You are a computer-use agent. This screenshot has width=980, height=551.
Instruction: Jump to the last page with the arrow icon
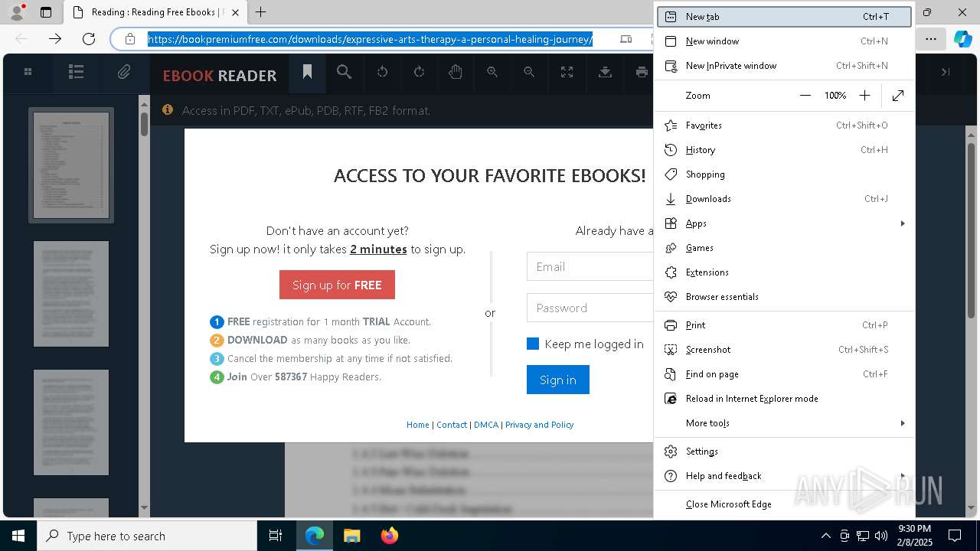tap(946, 72)
